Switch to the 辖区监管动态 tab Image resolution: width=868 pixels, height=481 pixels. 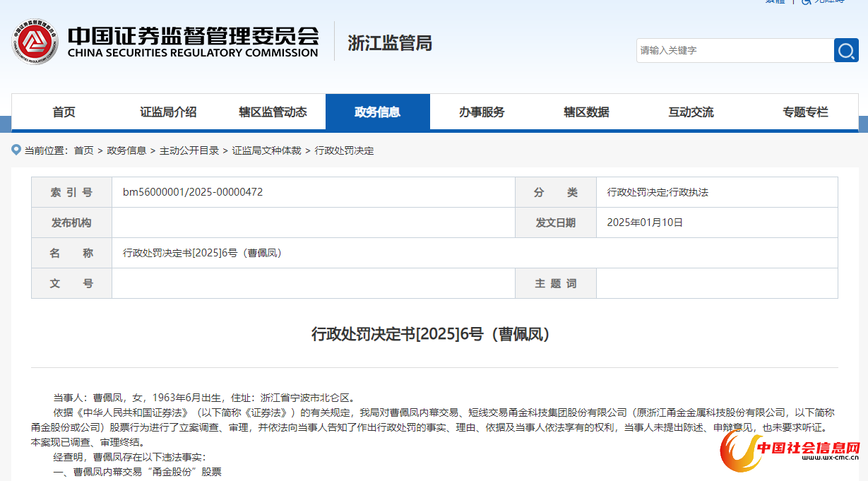coord(273,112)
